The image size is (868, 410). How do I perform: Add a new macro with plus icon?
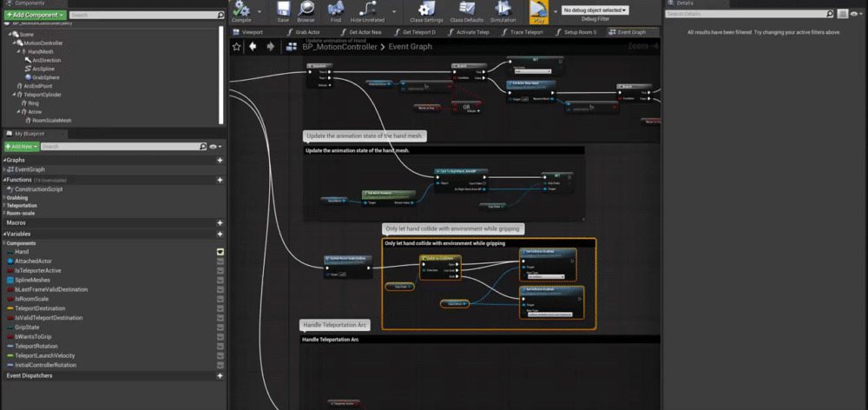click(x=220, y=222)
